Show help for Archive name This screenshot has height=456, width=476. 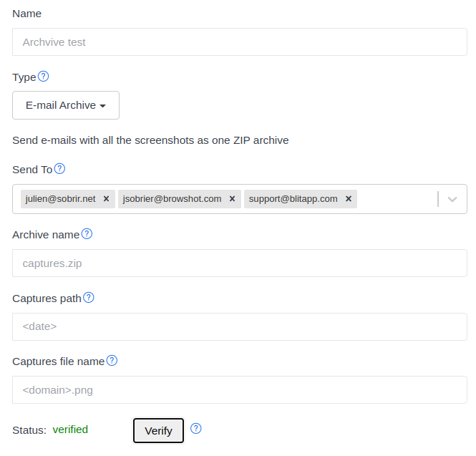click(x=87, y=234)
